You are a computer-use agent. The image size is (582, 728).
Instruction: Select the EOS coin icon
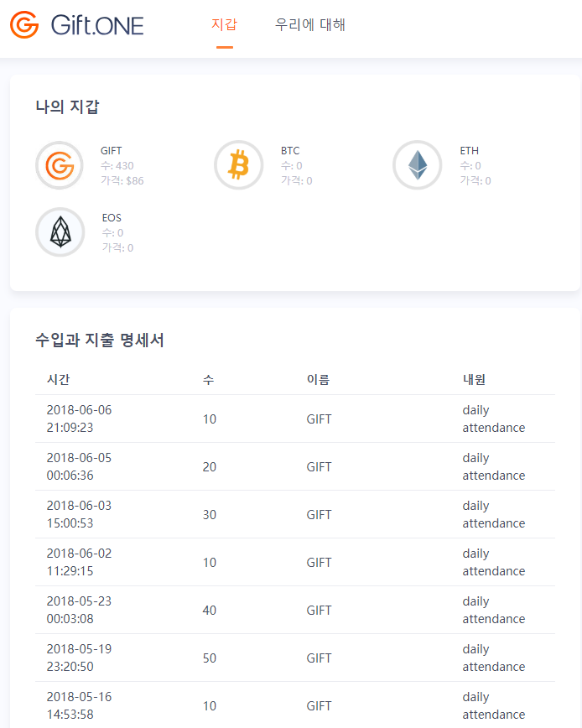point(60,232)
